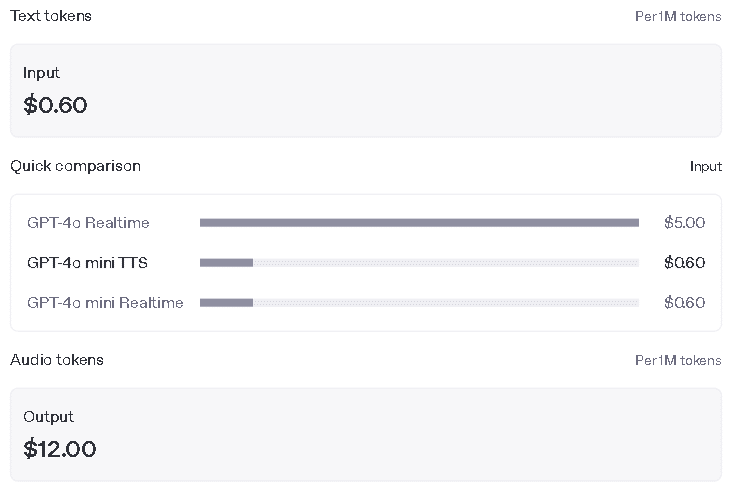Image resolution: width=736 pixels, height=494 pixels.
Task: Click the $0.60 price for GPT-4o mini Realtime
Action: click(684, 303)
